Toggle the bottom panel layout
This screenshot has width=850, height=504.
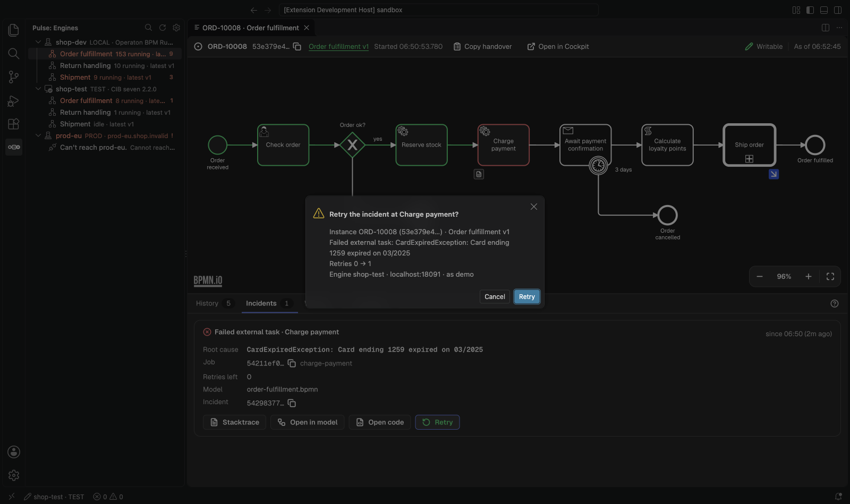[824, 10]
